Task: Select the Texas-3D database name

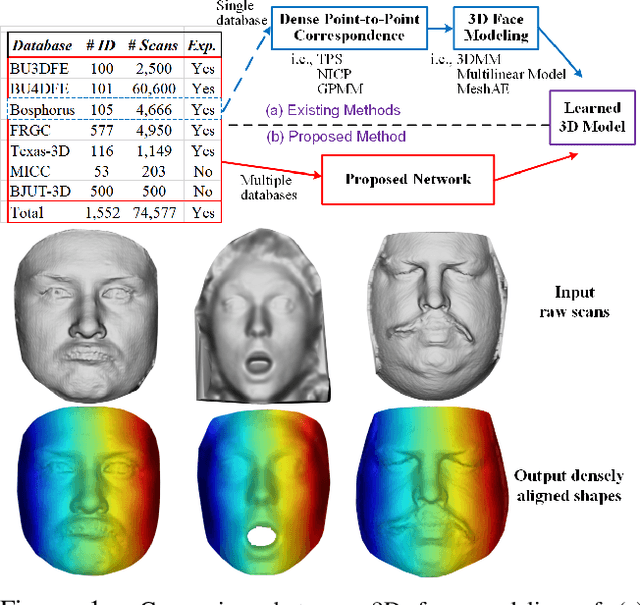Action: pyautogui.click(x=40, y=151)
